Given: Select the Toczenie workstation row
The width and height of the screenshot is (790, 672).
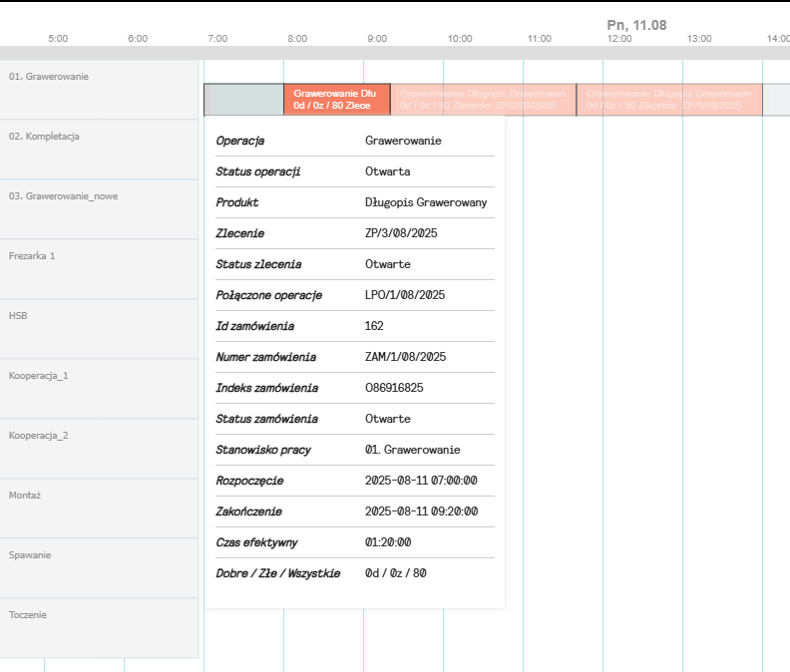Looking at the screenshot, I should [x=100, y=628].
